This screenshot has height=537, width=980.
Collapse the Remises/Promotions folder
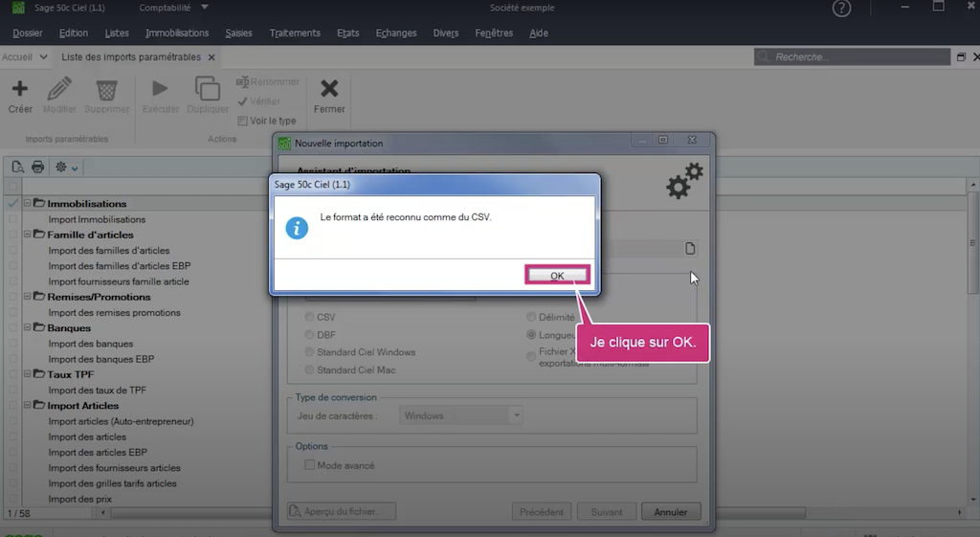(28, 297)
